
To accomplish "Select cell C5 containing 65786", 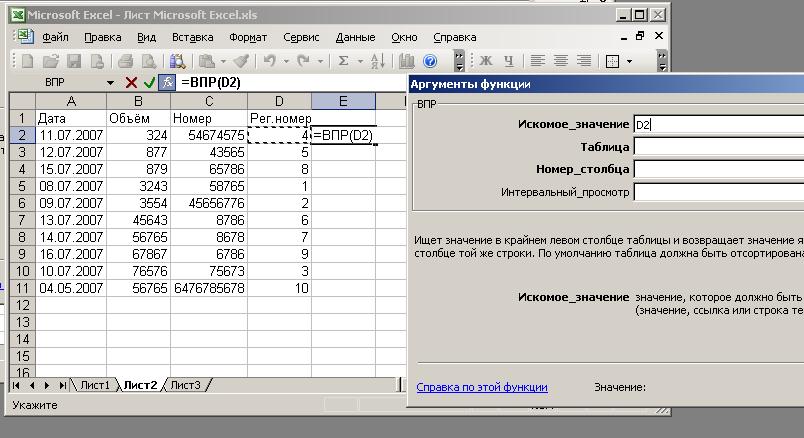I will (208, 170).
